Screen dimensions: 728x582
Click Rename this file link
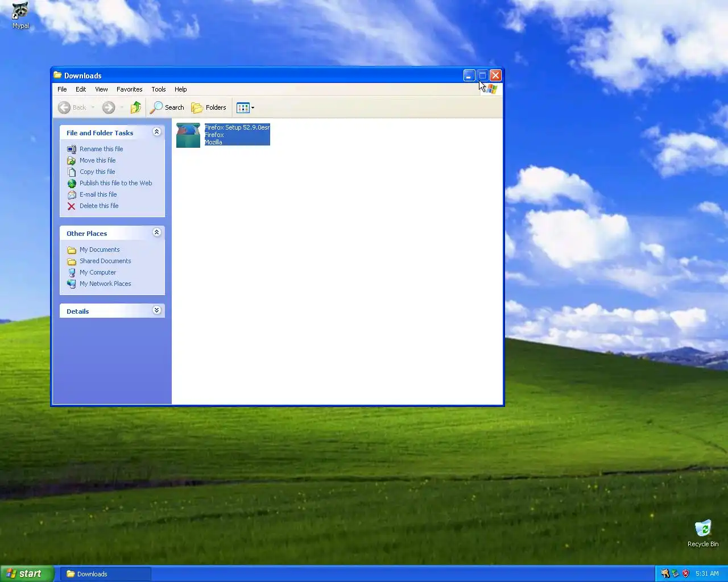101,149
